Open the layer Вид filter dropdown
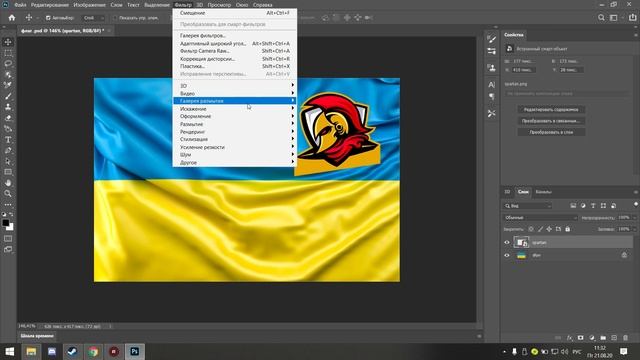 (x=528, y=206)
